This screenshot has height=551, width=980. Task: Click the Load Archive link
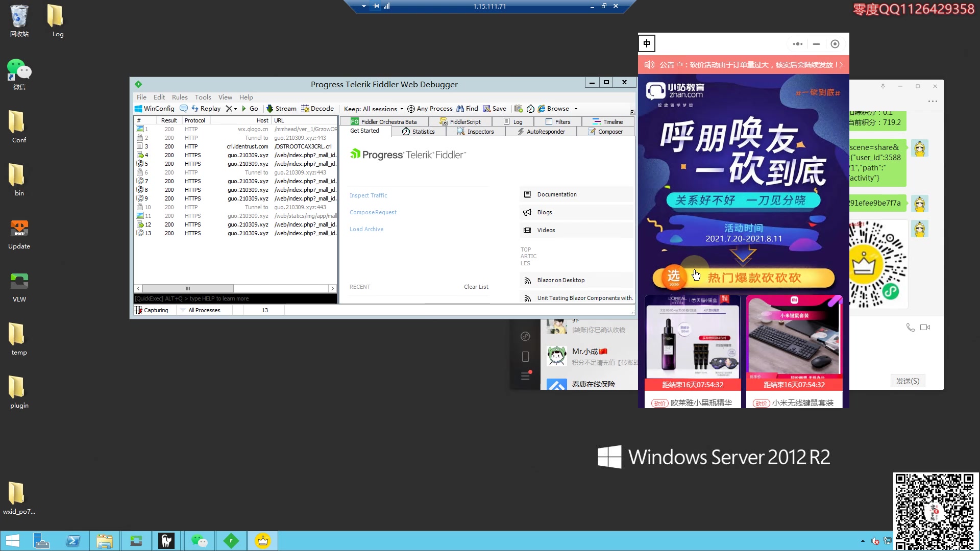click(366, 229)
